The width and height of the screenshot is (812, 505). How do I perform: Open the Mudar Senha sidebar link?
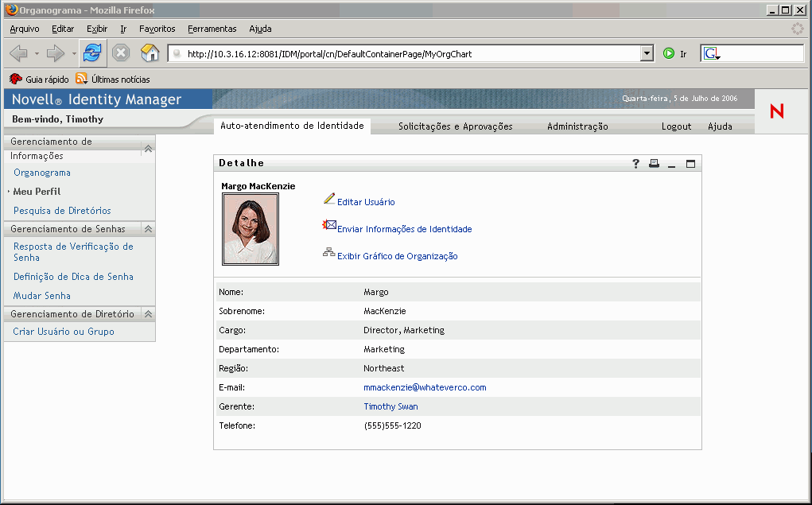tap(42, 296)
